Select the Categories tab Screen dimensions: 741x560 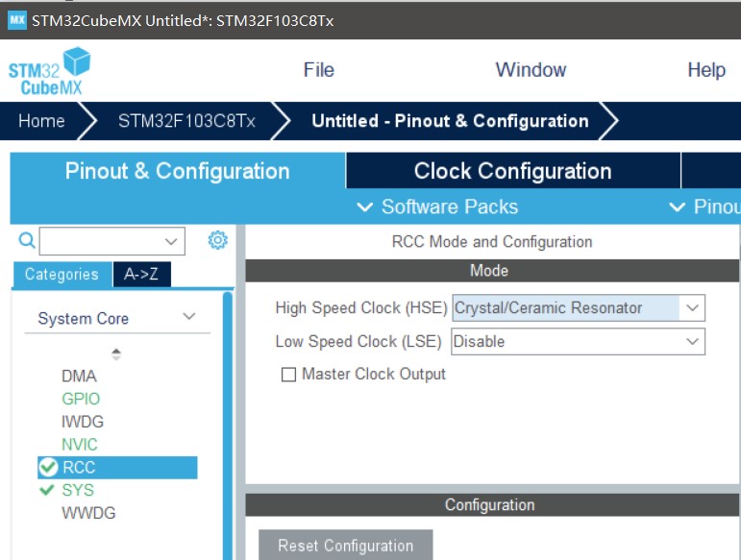(62, 274)
